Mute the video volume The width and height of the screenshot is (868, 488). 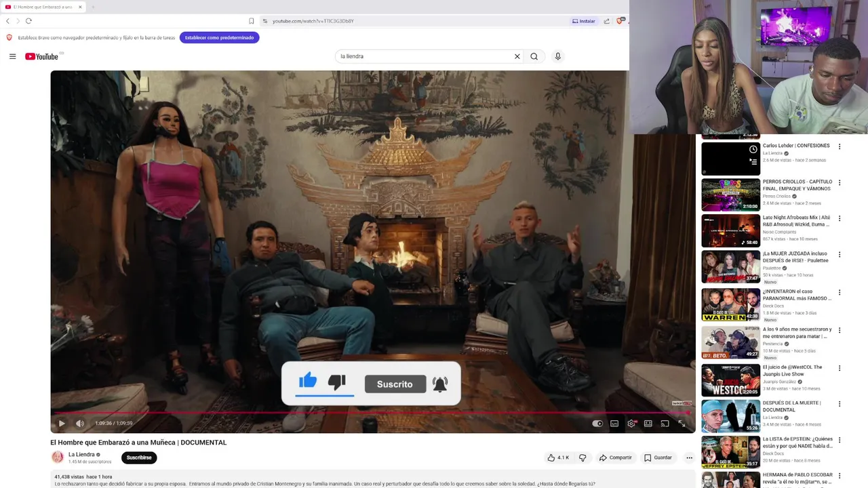coord(80,424)
